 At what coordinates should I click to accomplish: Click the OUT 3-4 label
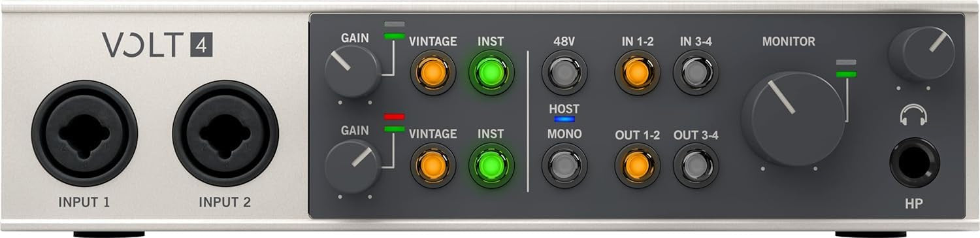[696, 135]
